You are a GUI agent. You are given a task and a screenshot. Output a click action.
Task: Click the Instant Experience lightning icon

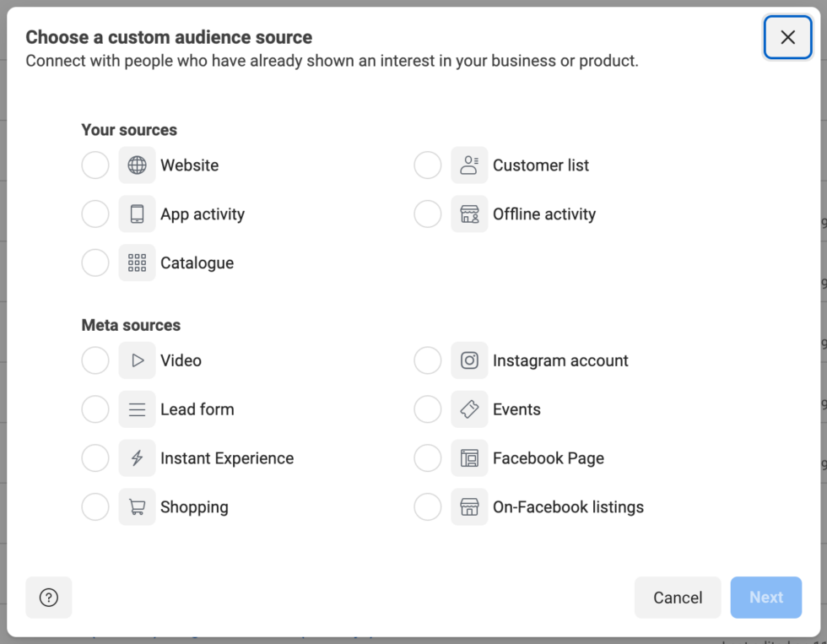(x=137, y=458)
